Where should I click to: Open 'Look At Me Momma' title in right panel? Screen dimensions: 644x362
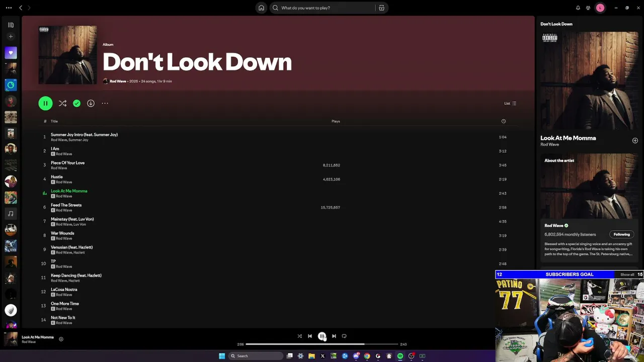[x=568, y=138]
